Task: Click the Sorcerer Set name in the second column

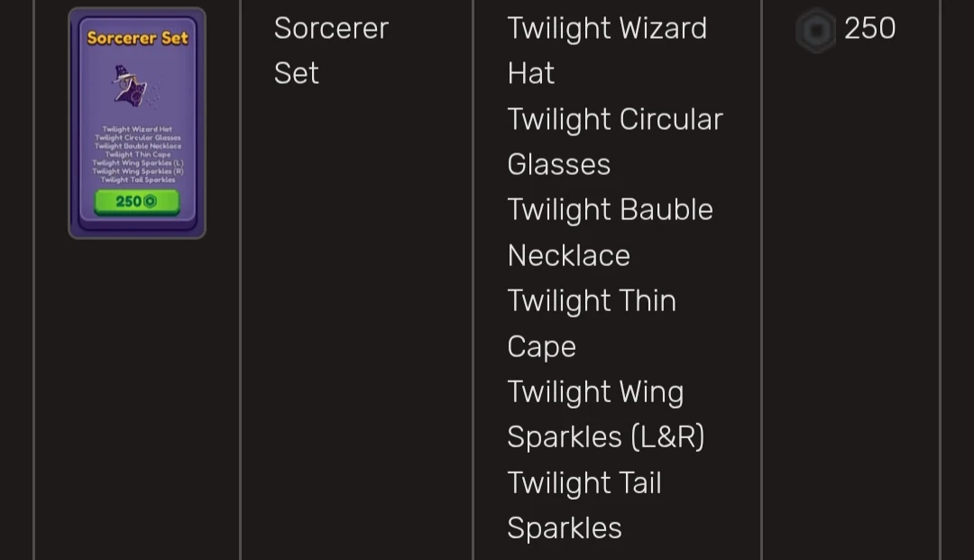Action: click(330, 50)
